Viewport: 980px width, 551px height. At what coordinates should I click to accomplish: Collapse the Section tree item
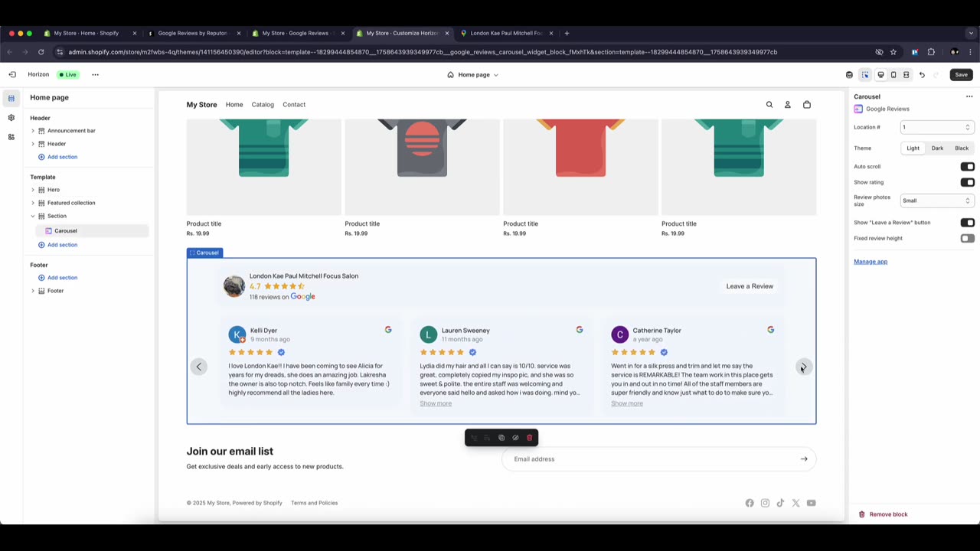33,216
